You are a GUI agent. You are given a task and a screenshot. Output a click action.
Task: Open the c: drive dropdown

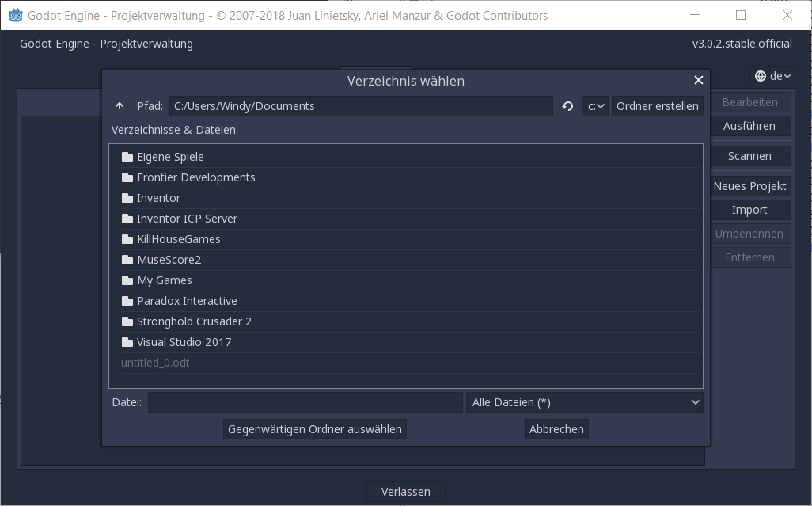(x=595, y=106)
